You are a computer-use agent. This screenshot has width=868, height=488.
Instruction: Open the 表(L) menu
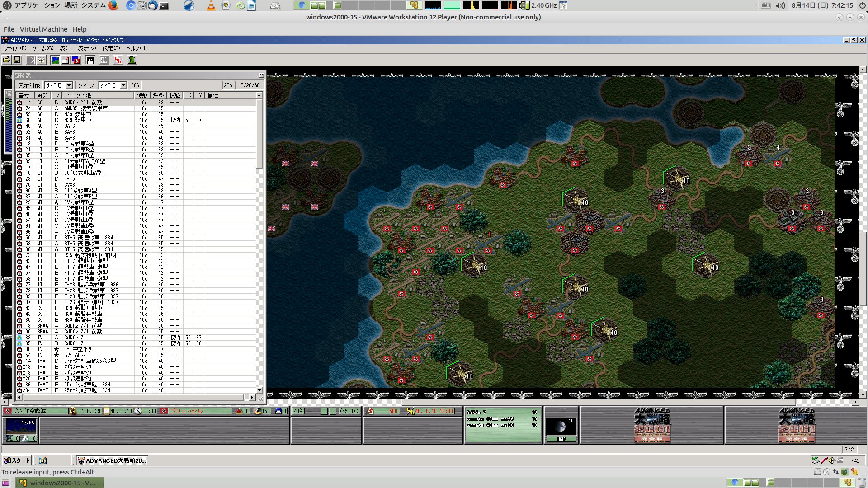[x=66, y=48]
